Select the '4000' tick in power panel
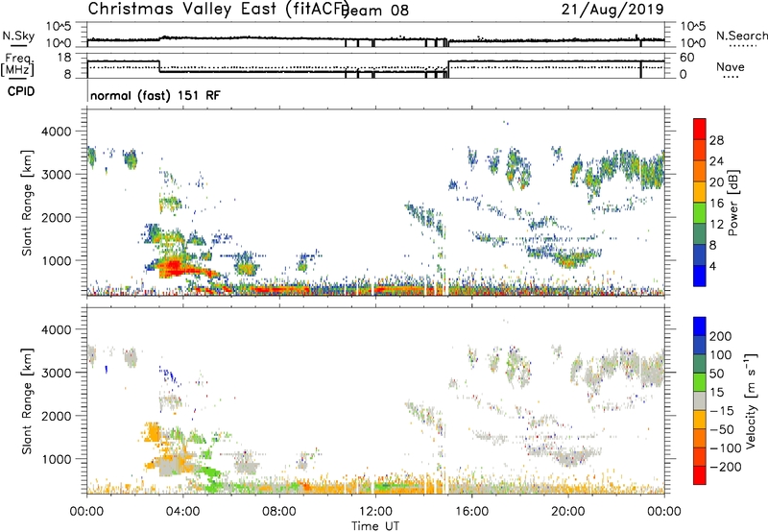768x532 pixels. point(56,132)
